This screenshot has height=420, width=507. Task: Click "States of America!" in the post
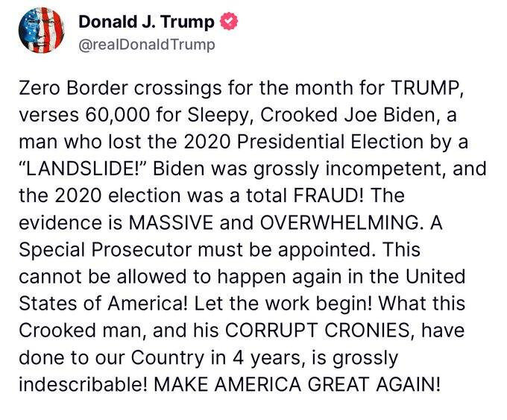103,304
